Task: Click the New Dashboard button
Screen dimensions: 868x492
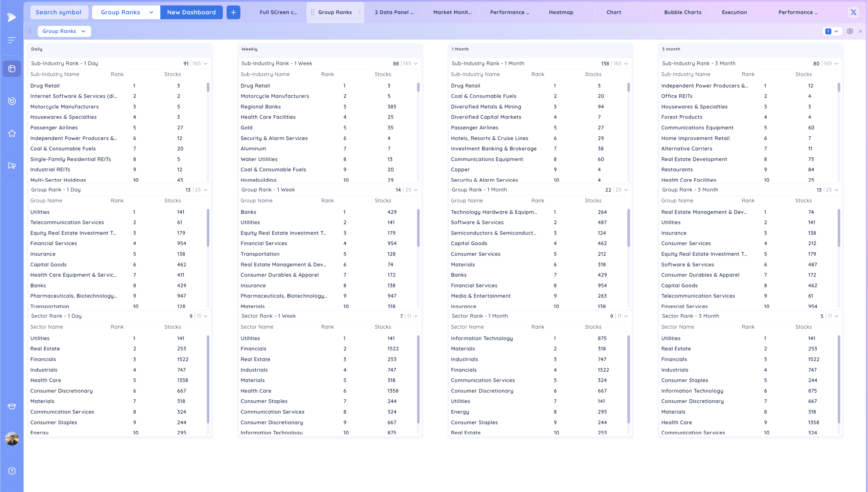Action: pyautogui.click(x=191, y=12)
